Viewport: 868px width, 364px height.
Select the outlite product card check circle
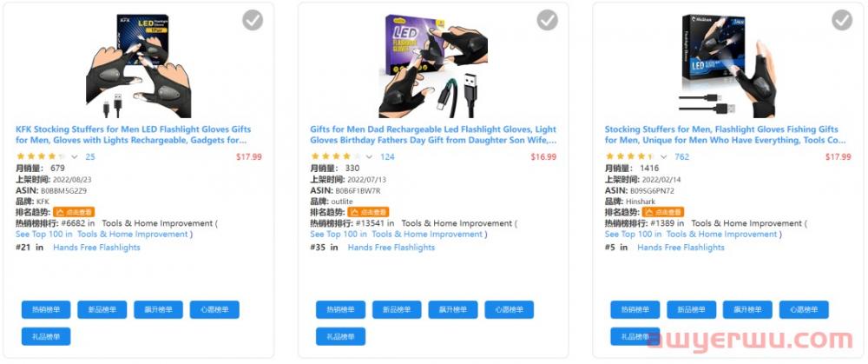[x=547, y=20]
